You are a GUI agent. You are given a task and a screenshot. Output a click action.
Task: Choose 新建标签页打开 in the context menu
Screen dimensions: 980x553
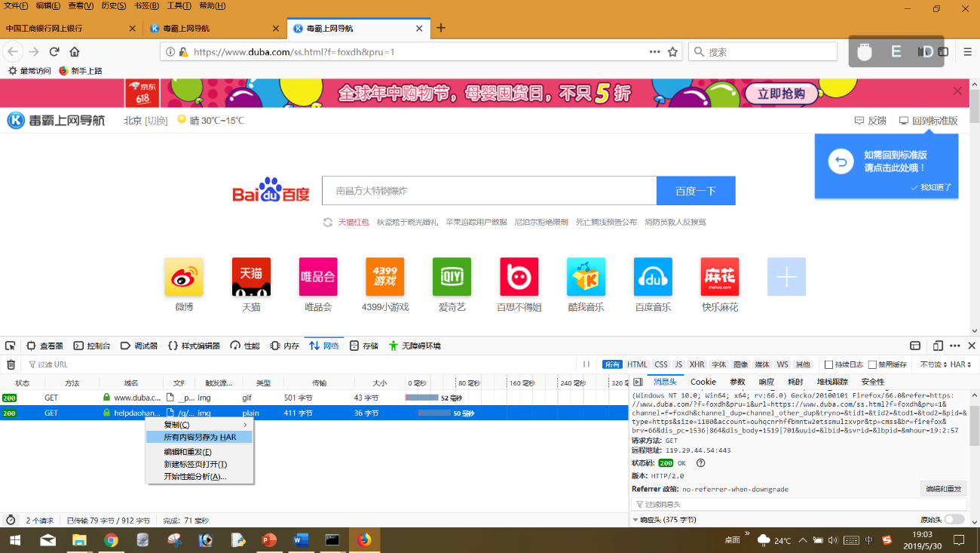coord(200,464)
